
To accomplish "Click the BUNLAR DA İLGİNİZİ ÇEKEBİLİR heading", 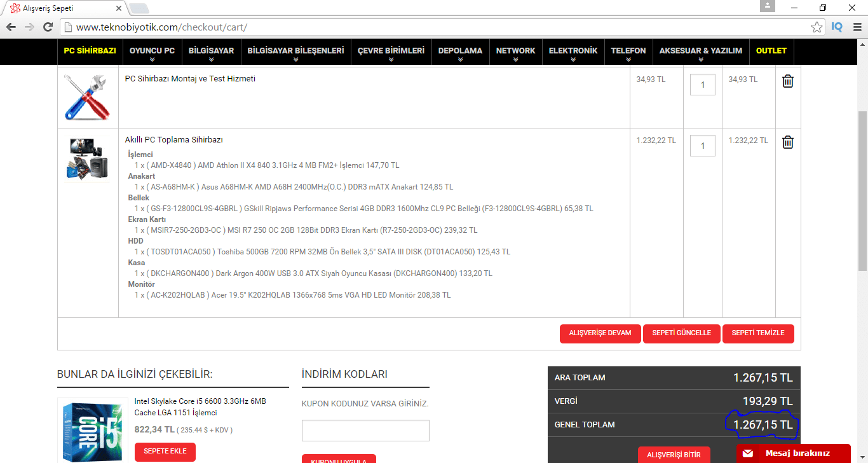I will click(135, 374).
